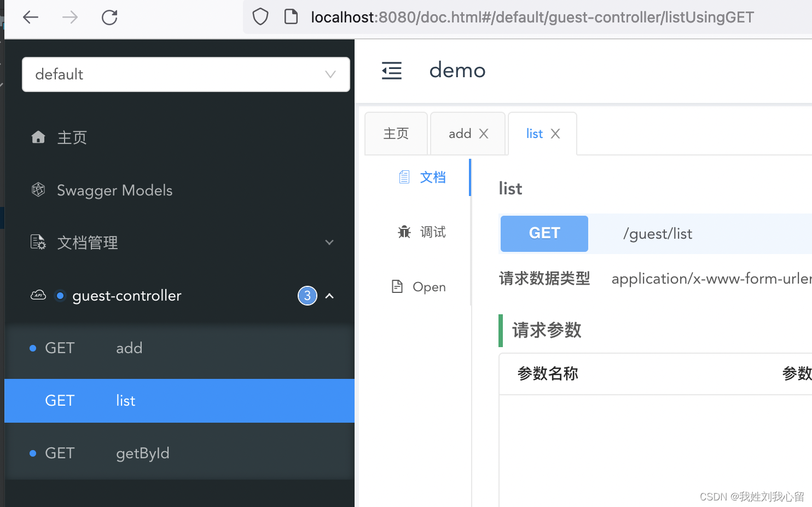Image resolution: width=812 pixels, height=507 pixels.
Task: Open the 文档 documentation side tab
Action: coord(422,177)
